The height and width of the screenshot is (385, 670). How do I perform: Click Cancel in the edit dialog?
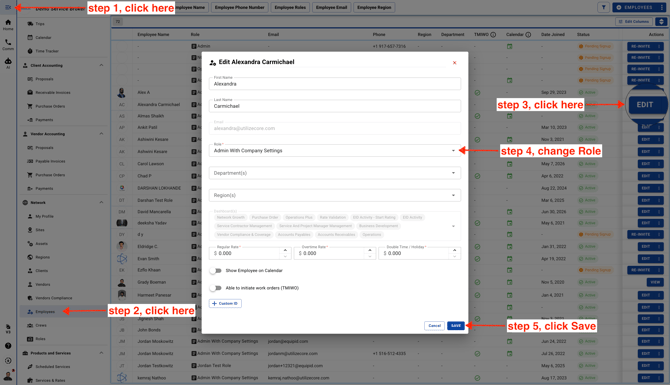[434, 326]
